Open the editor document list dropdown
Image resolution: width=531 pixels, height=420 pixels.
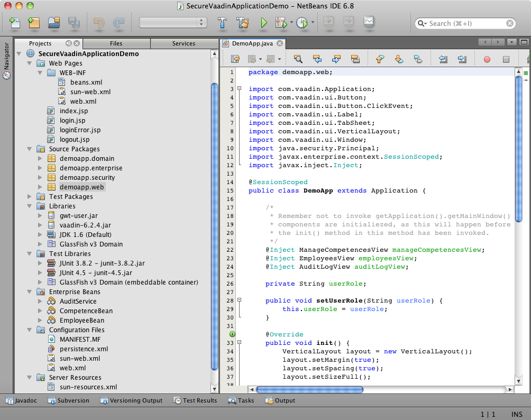[x=512, y=42]
